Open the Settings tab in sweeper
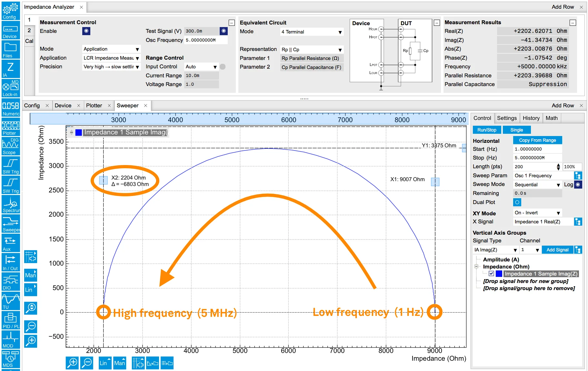This screenshot has width=588, height=371. (x=507, y=118)
